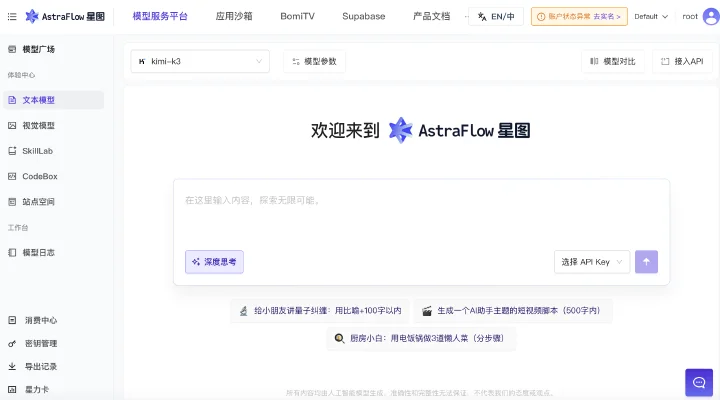720x400 pixels.
Task: Open 模型日志 in the sidebar
Action: [38, 253]
